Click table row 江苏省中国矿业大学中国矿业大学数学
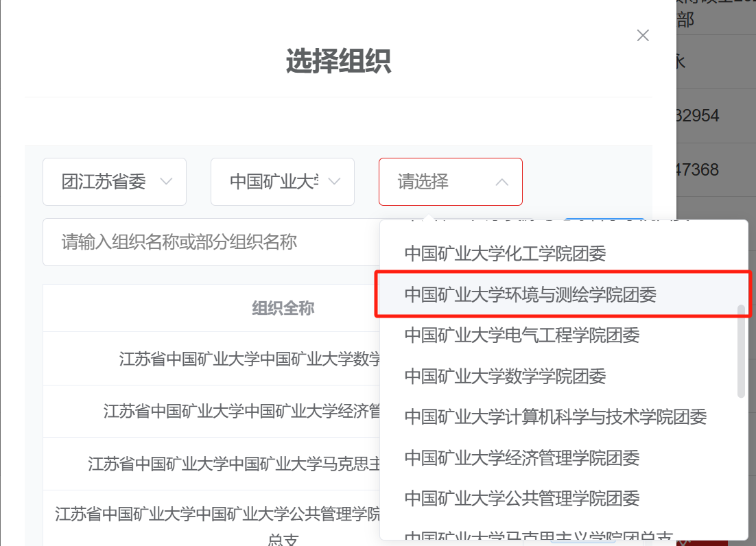The width and height of the screenshot is (756, 546). (x=212, y=359)
